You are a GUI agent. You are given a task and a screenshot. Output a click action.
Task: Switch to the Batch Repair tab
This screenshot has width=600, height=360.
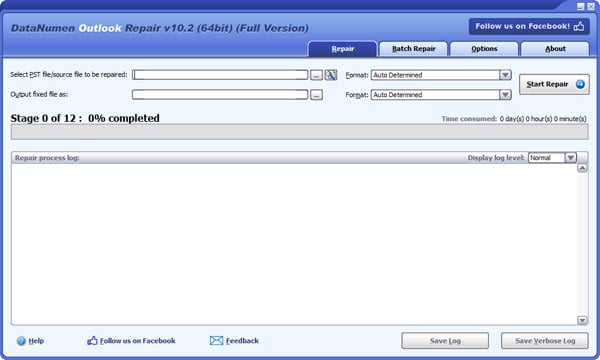[413, 49]
